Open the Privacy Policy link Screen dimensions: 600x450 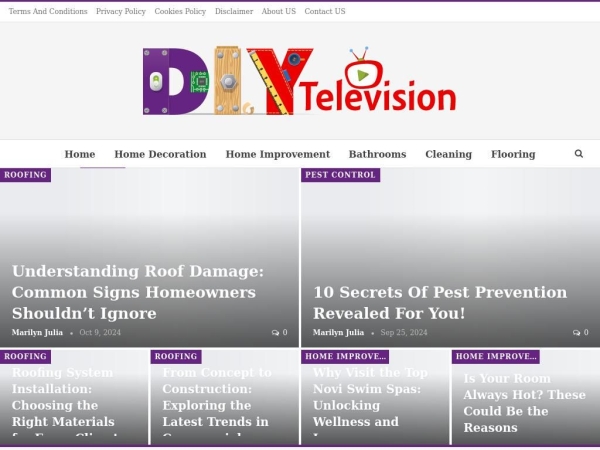pos(121,11)
